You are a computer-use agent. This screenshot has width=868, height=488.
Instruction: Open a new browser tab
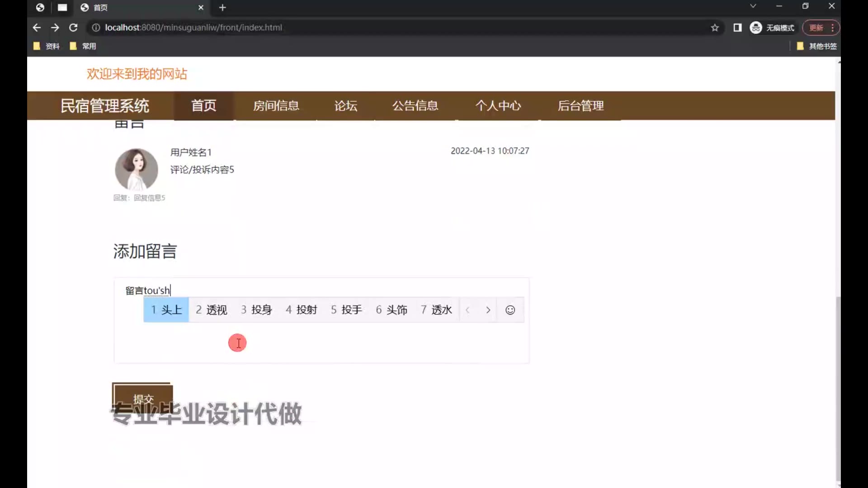(x=222, y=8)
